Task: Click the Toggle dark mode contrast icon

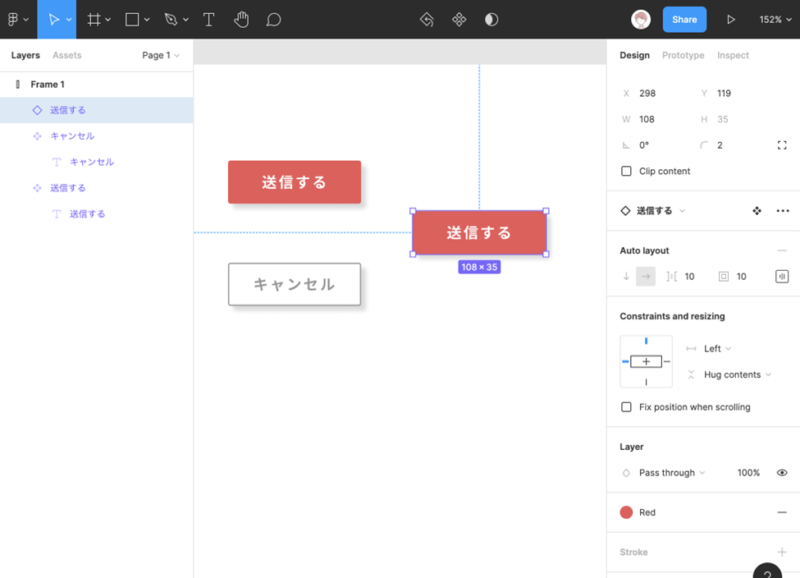Action: pos(491,19)
